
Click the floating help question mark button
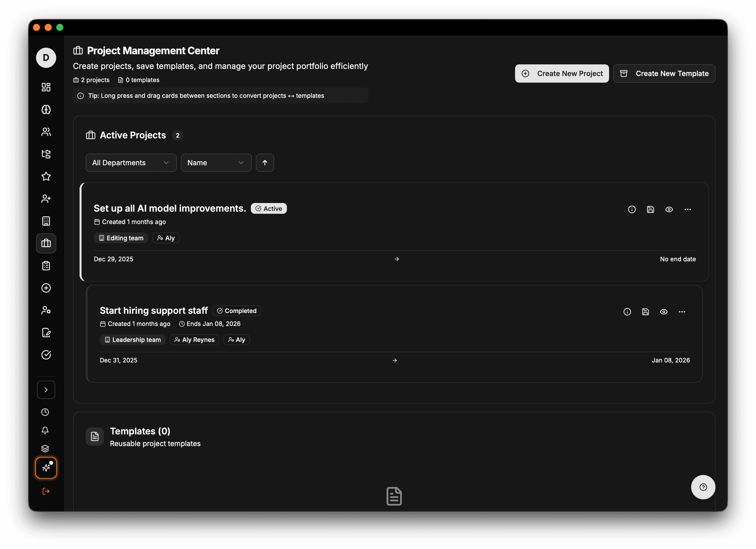703,487
